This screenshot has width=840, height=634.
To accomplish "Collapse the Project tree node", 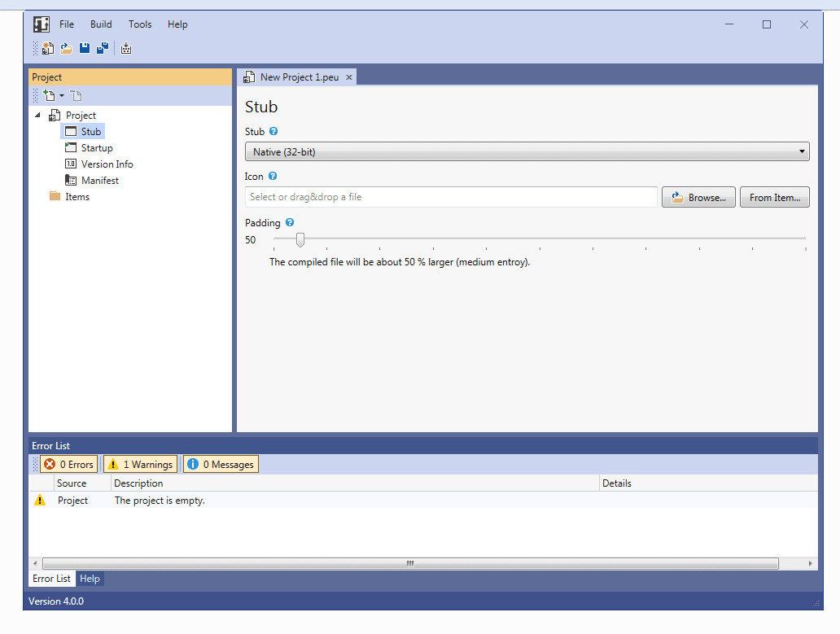I will coord(37,115).
